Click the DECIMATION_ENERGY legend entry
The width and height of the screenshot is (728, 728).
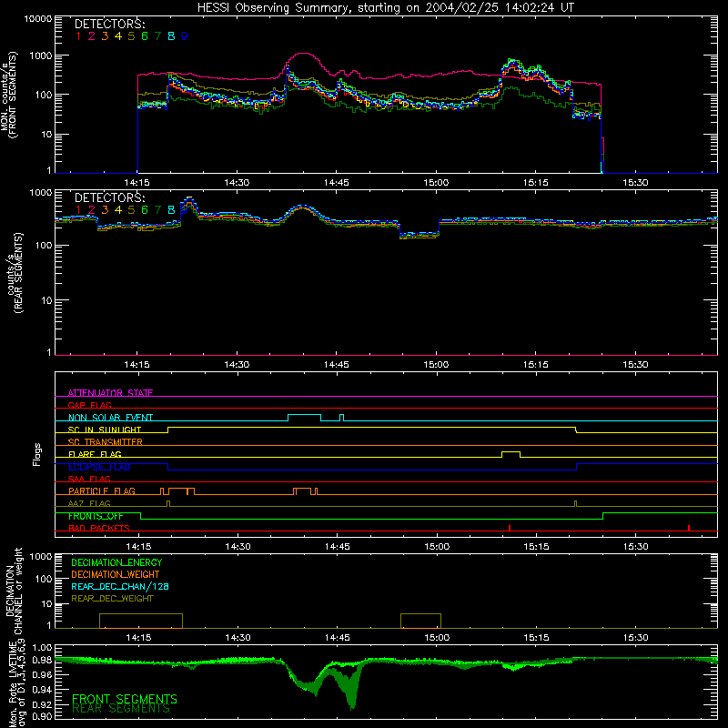(x=116, y=562)
